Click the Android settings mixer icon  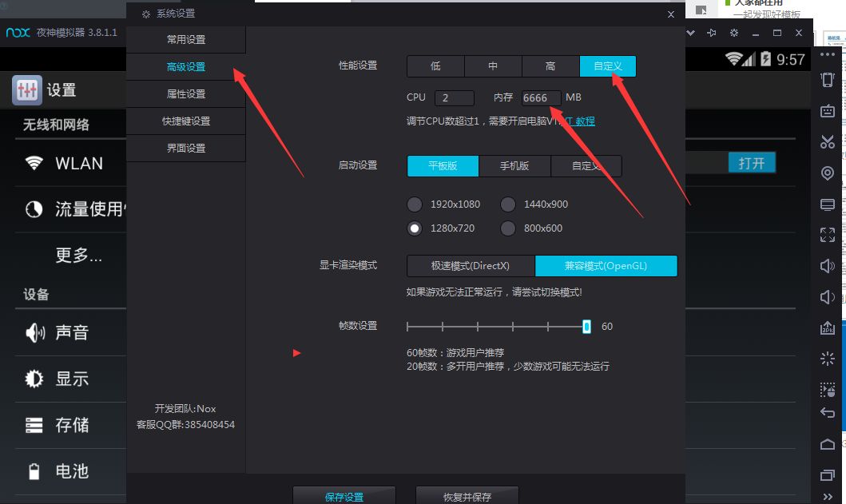tap(27, 90)
